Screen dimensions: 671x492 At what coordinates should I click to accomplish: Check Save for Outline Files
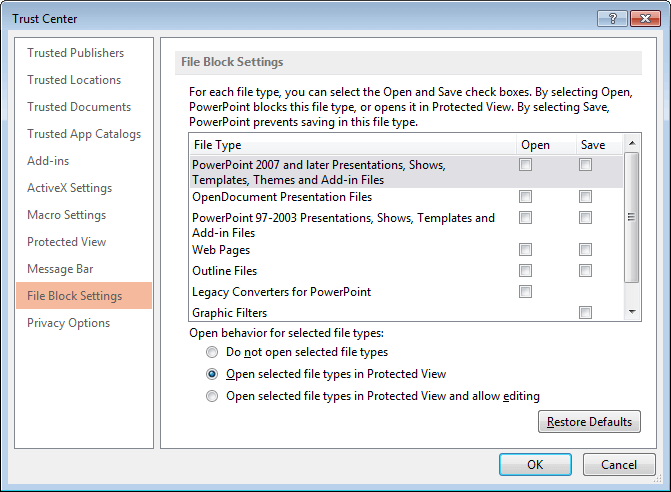point(585,271)
